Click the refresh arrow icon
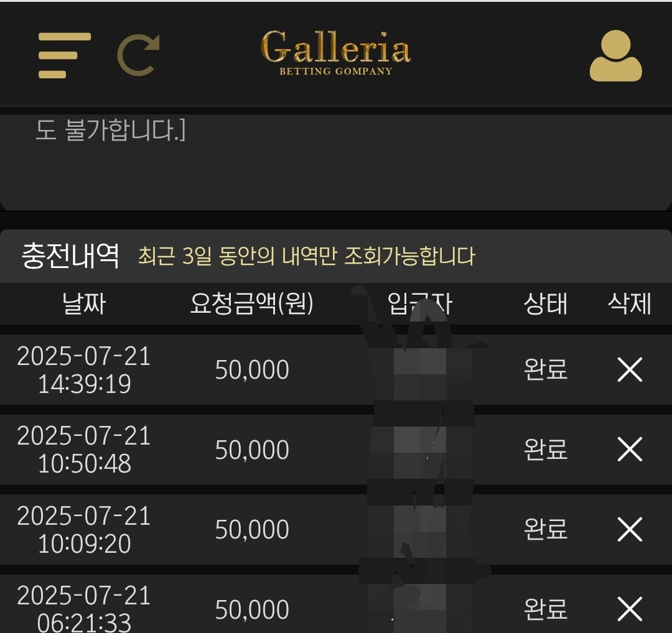Viewport: 672px width, 633px height. coord(138,55)
